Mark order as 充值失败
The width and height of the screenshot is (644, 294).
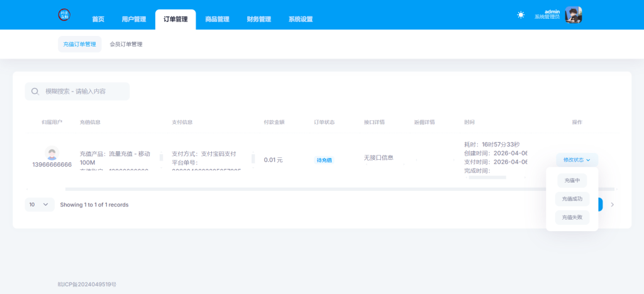(572, 217)
